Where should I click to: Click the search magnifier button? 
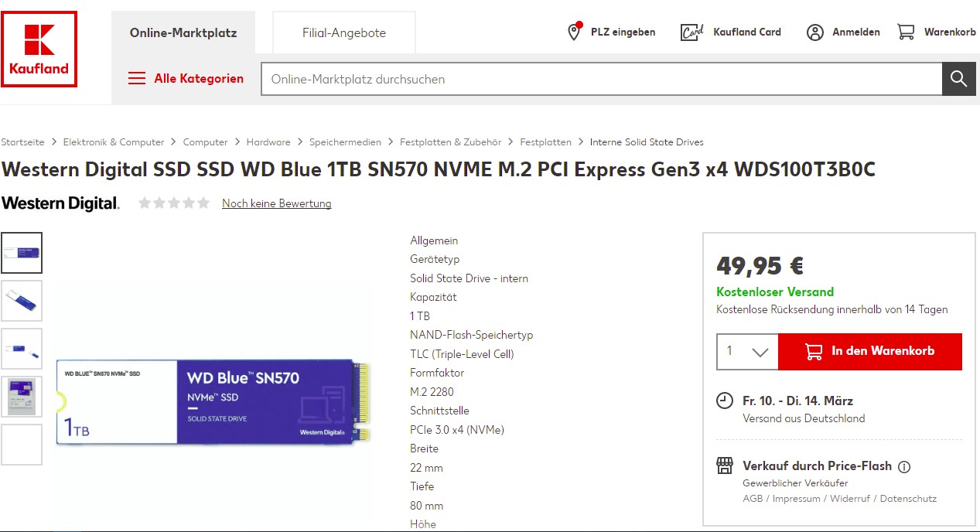coord(958,79)
